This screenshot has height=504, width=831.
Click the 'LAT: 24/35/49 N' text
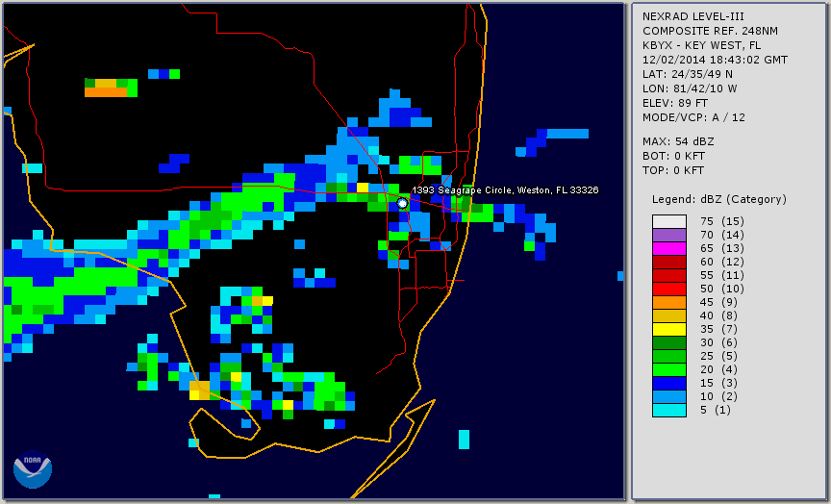pos(688,74)
